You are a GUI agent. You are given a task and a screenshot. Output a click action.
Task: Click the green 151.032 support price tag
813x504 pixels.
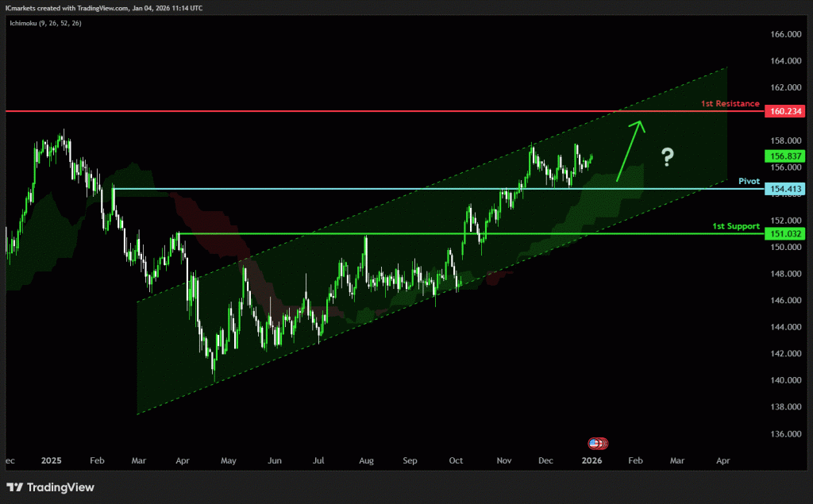784,234
